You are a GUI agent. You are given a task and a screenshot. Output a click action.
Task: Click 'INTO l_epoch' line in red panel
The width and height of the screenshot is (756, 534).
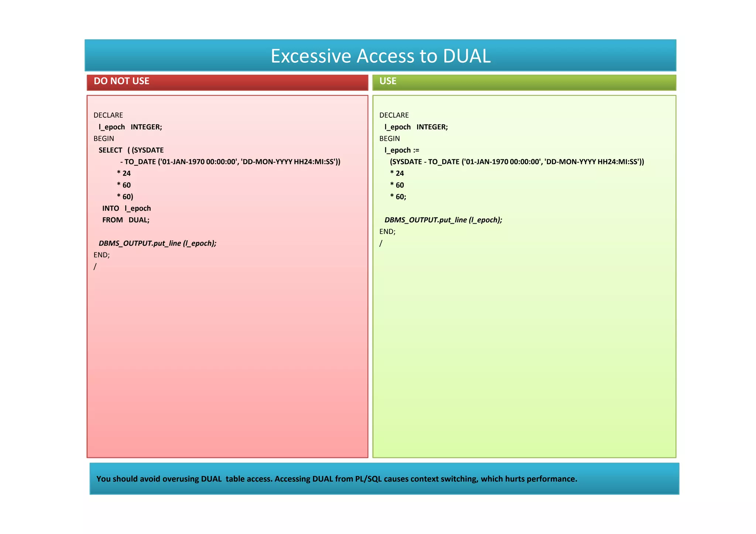coord(126,209)
